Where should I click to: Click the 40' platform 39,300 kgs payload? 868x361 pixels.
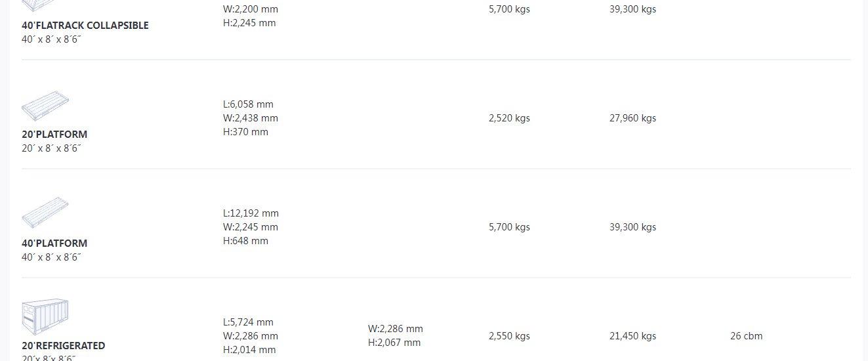[632, 227]
